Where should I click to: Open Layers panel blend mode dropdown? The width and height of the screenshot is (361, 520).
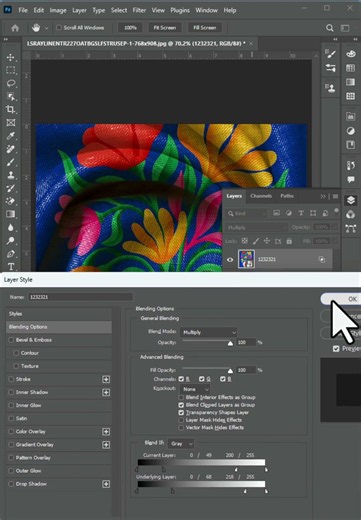point(256,228)
